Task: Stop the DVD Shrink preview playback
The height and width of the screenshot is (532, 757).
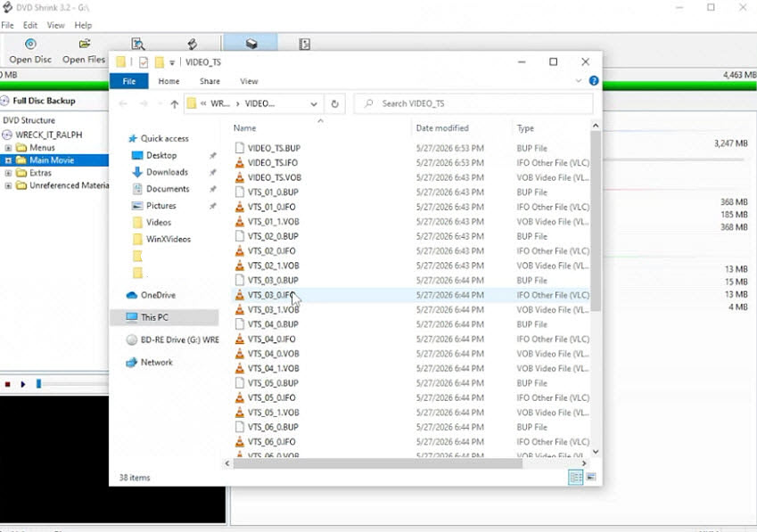Action: pos(8,384)
